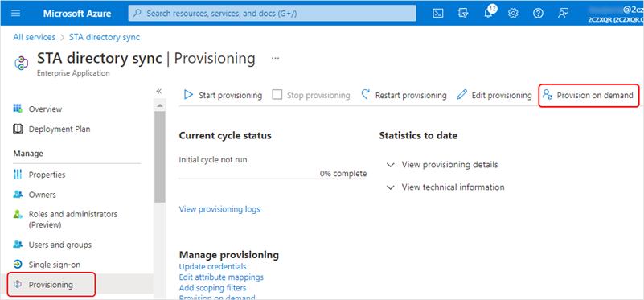644x300 pixels.
Task: Collapse the sidebar with double chevron
Action: click(x=159, y=91)
